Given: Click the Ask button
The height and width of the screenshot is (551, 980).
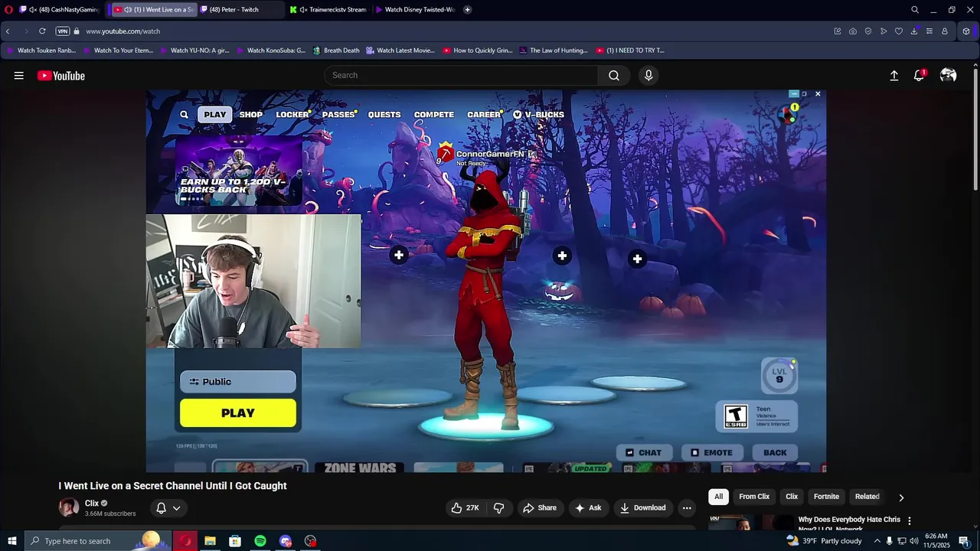Looking at the screenshot, I should tap(588, 507).
